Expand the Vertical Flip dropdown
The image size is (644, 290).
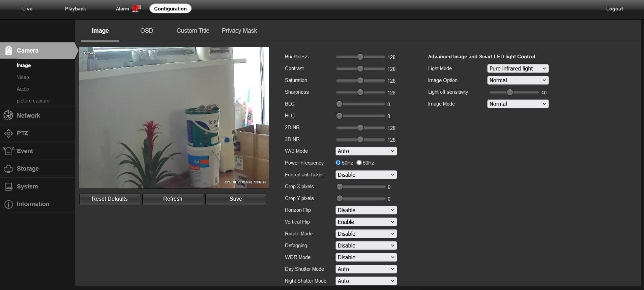point(366,222)
